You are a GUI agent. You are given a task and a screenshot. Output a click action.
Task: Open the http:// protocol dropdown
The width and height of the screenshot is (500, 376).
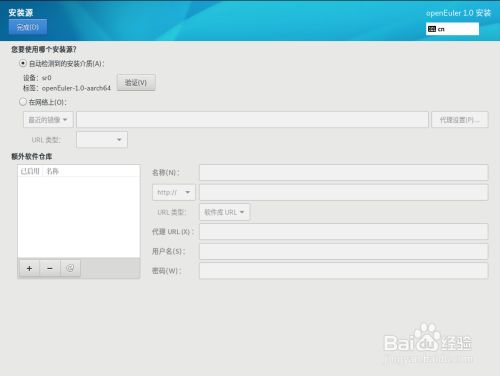click(x=174, y=192)
